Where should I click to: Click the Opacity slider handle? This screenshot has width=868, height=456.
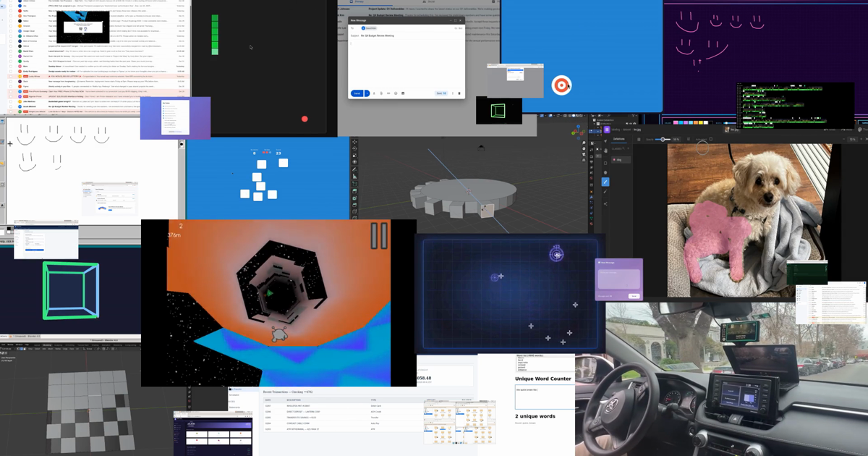(663, 139)
